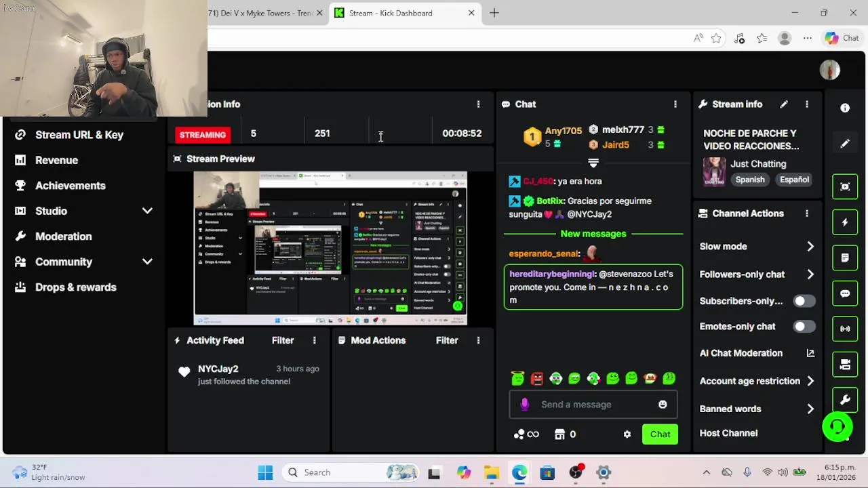Click the green Chat send button
Image resolution: width=868 pixels, height=488 pixels.
(660, 434)
